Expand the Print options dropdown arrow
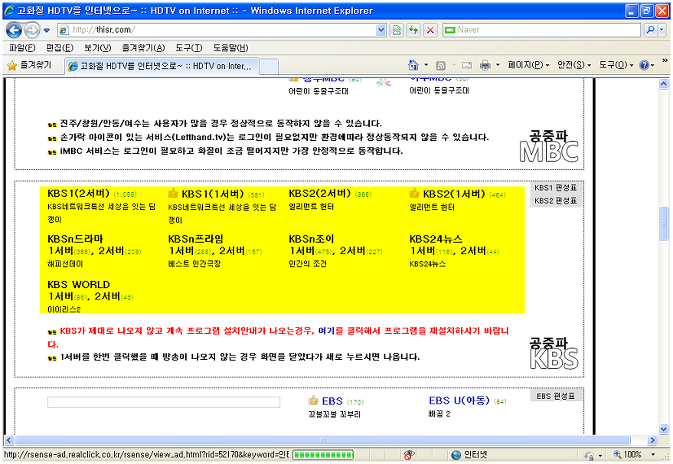The width and height of the screenshot is (673, 464). tap(498, 65)
